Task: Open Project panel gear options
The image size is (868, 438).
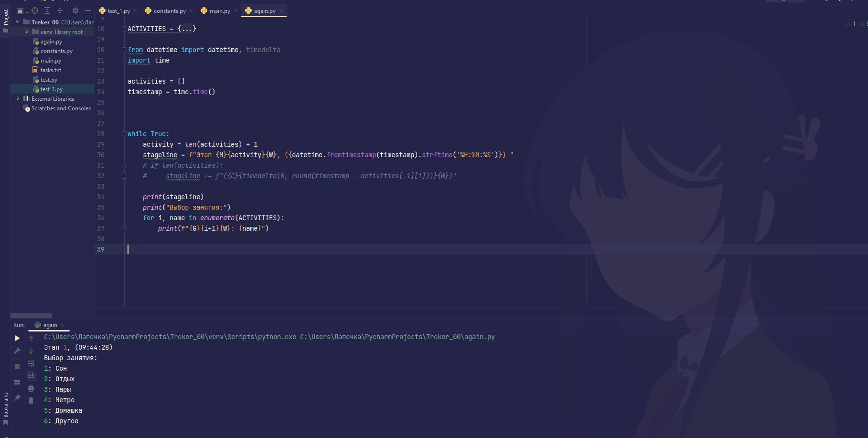Action: click(75, 11)
